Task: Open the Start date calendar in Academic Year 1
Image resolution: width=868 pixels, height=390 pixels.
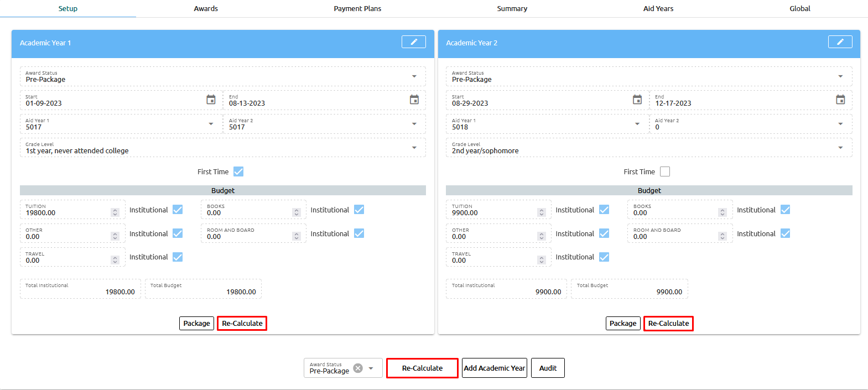Action: (211, 100)
